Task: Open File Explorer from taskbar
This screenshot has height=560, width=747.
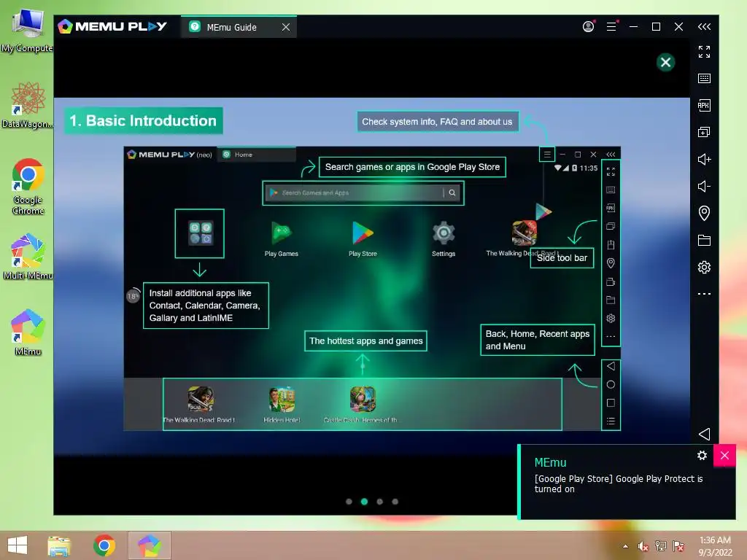Action: (x=59, y=545)
